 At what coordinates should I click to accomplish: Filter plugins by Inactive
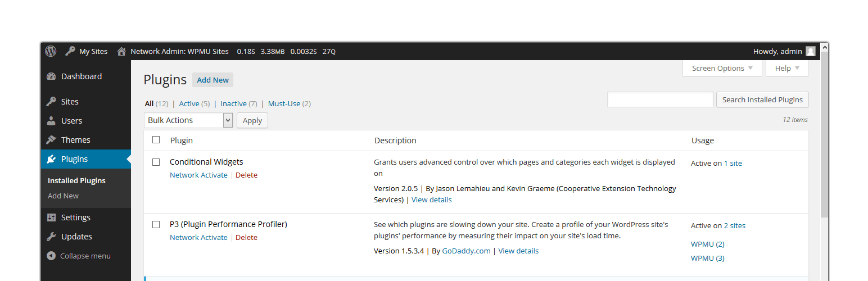click(x=233, y=103)
